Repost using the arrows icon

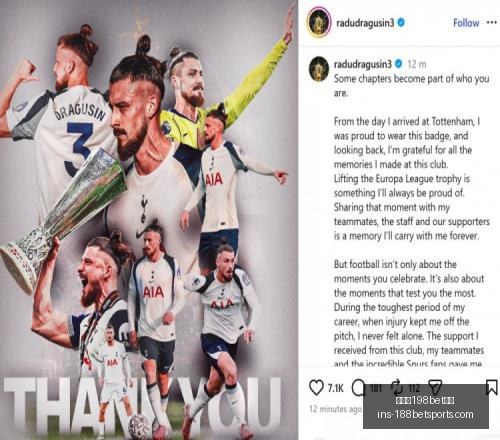point(397,388)
